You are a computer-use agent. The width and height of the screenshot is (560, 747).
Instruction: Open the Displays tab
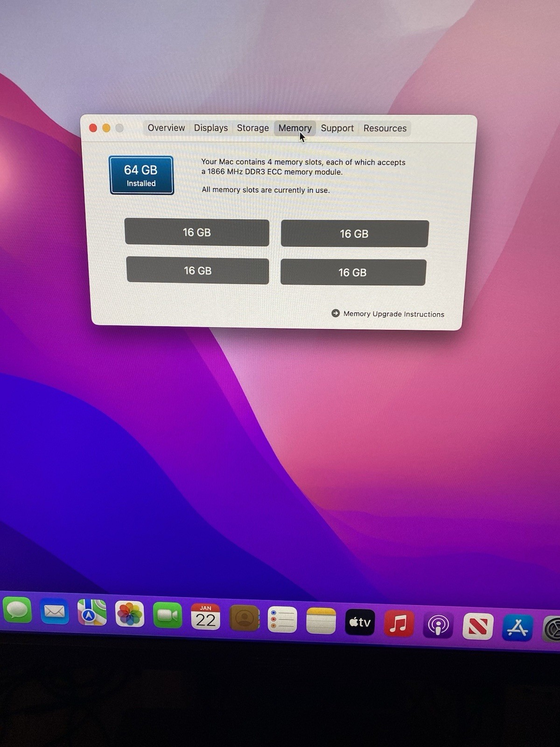coord(211,128)
